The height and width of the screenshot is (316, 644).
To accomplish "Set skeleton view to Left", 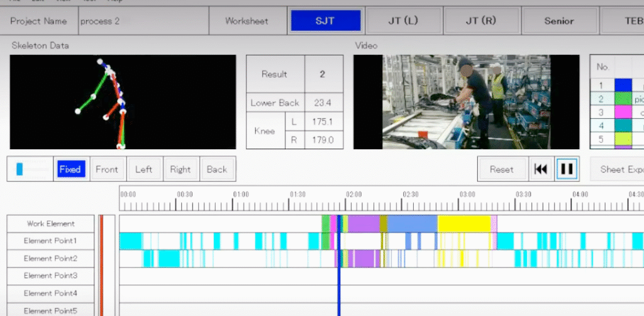I will pyautogui.click(x=143, y=169).
